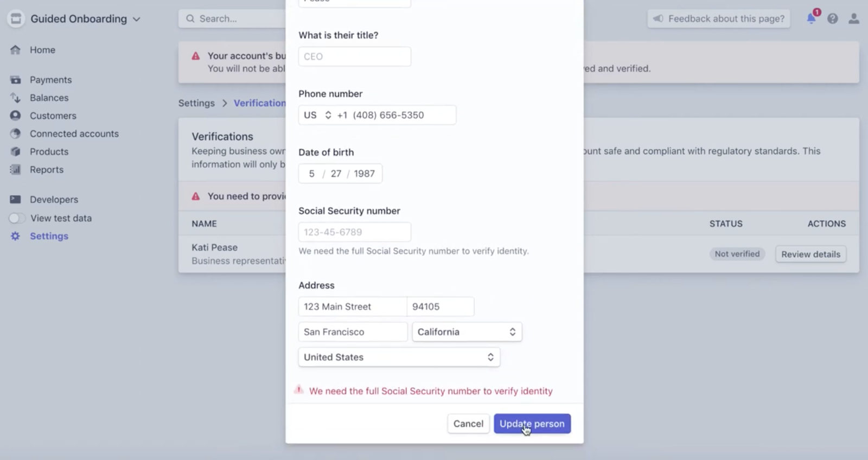Open the Payments menu item
Image resolution: width=868 pixels, height=460 pixels.
coord(50,80)
